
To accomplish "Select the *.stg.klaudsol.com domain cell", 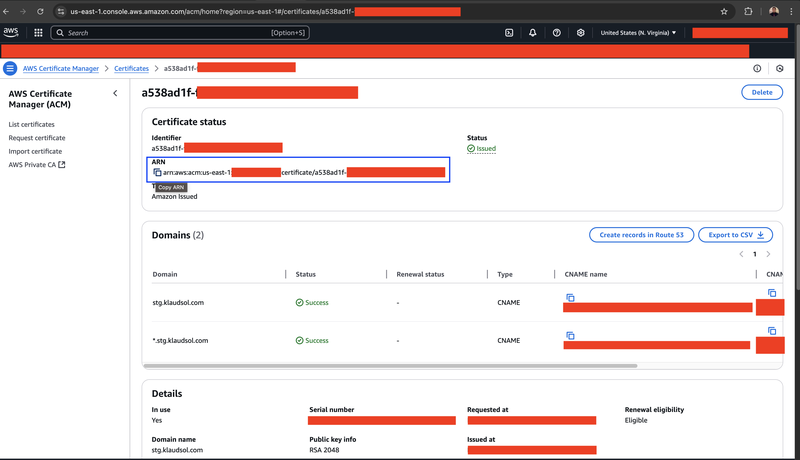I will [x=180, y=341].
